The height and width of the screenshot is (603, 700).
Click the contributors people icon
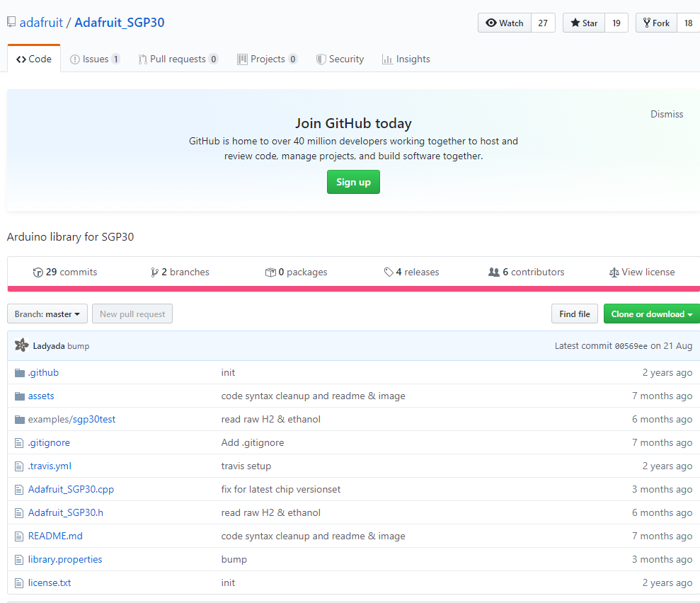(x=494, y=272)
